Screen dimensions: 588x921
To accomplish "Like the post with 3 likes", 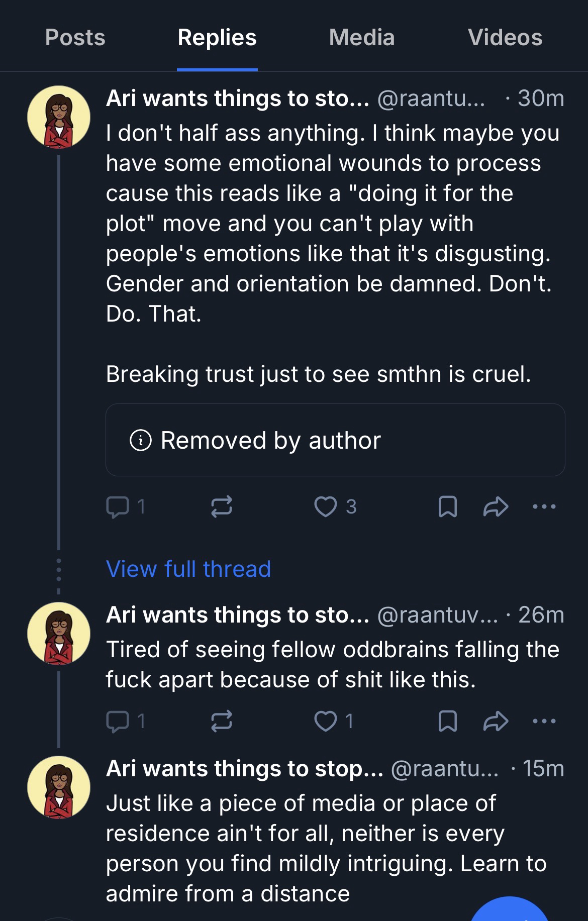I will point(326,506).
